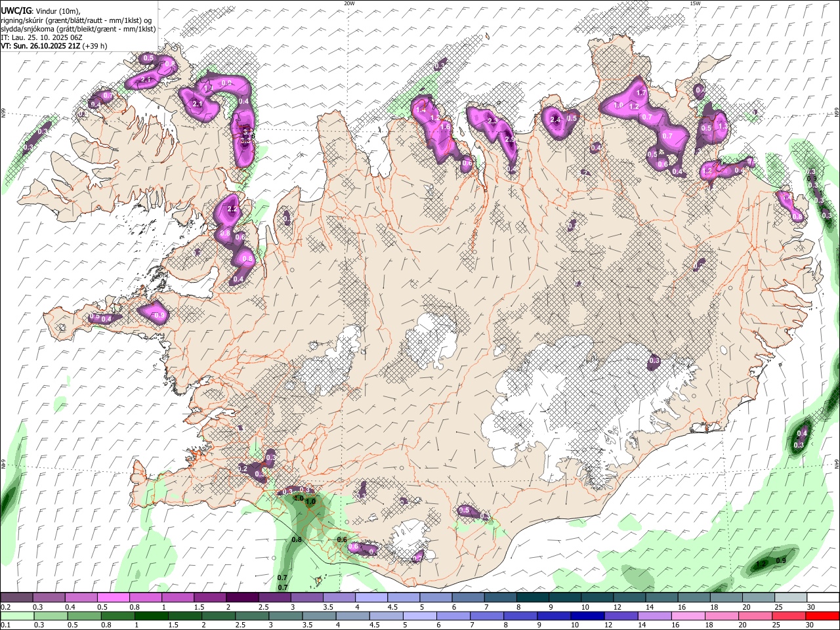Select the darkest purple 2 snow-scale swatch
The width and height of the screenshot is (840, 630).
242,598
